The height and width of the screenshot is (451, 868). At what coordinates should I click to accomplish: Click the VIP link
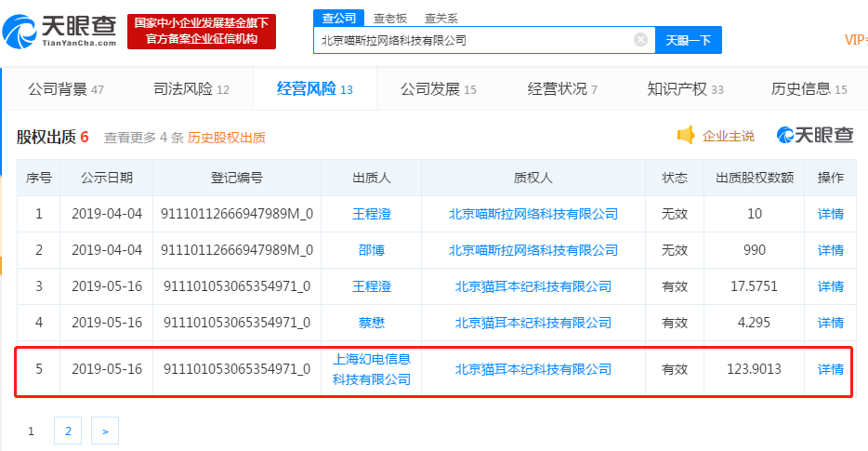click(x=856, y=40)
